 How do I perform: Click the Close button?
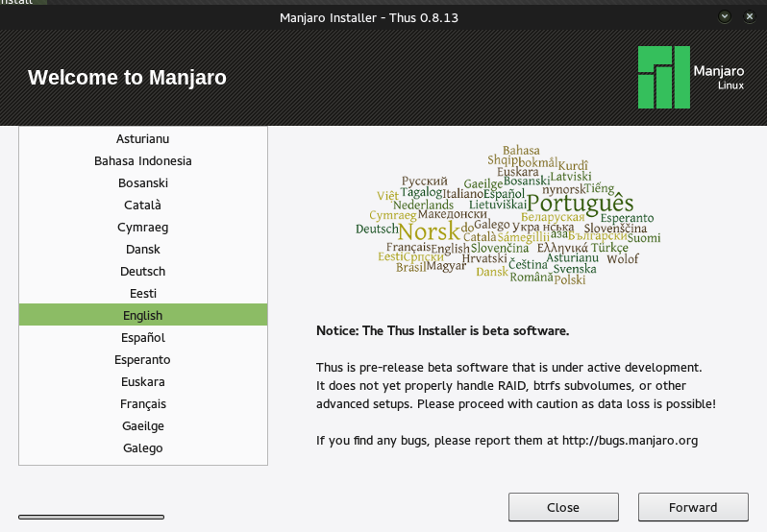point(563,507)
